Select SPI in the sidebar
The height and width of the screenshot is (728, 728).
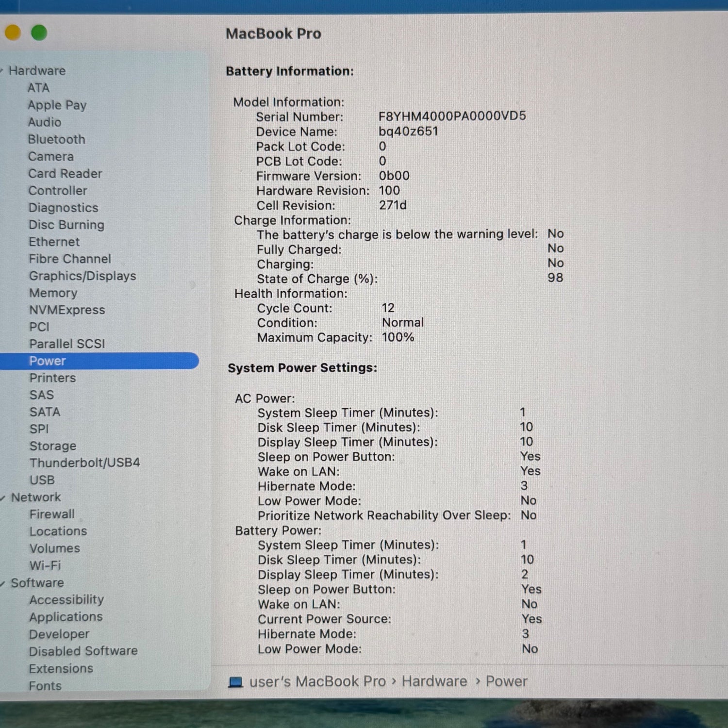pyautogui.click(x=39, y=429)
